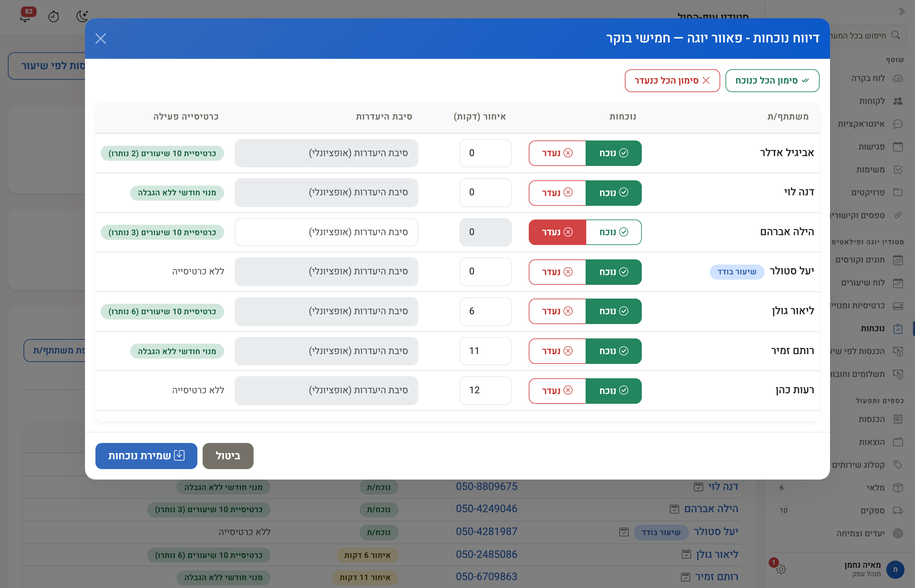The width and height of the screenshot is (915, 588).
Task: Click סימון הכל כנוכח button
Action: coord(772,81)
